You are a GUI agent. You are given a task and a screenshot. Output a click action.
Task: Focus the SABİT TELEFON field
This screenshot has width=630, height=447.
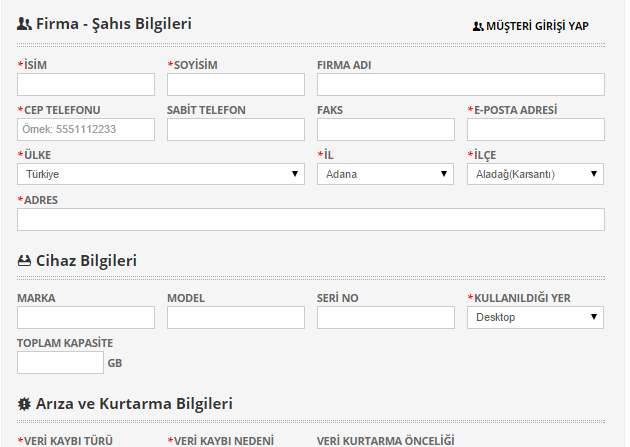[236, 129]
